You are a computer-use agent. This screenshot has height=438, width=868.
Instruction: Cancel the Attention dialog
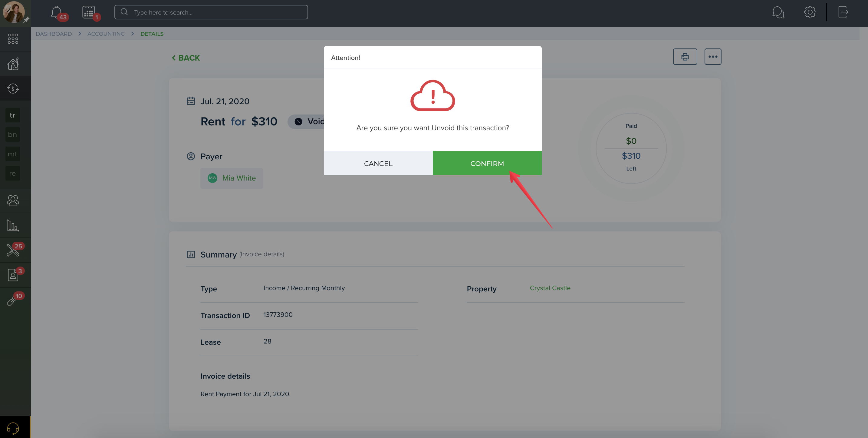[x=378, y=163]
